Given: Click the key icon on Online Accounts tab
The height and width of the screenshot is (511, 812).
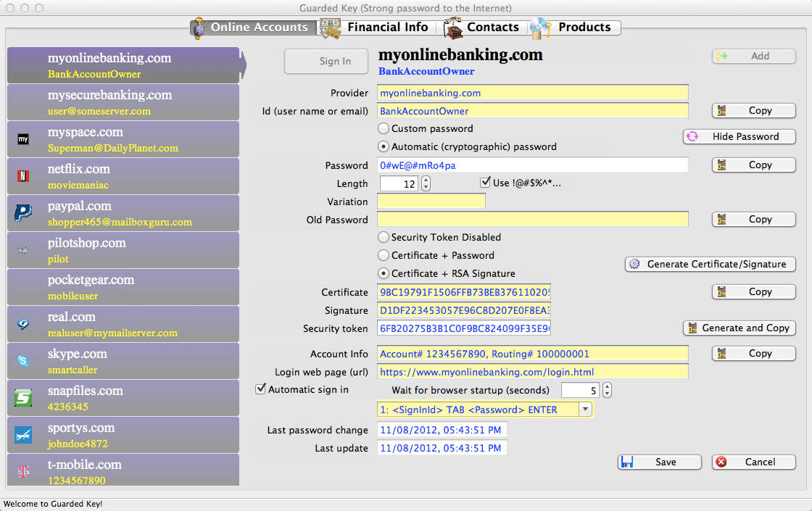Looking at the screenshot, I should coord(199,28).
